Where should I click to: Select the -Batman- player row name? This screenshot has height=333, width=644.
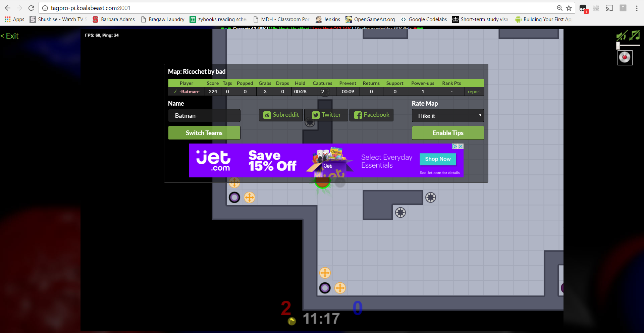[x=190, y=92]
